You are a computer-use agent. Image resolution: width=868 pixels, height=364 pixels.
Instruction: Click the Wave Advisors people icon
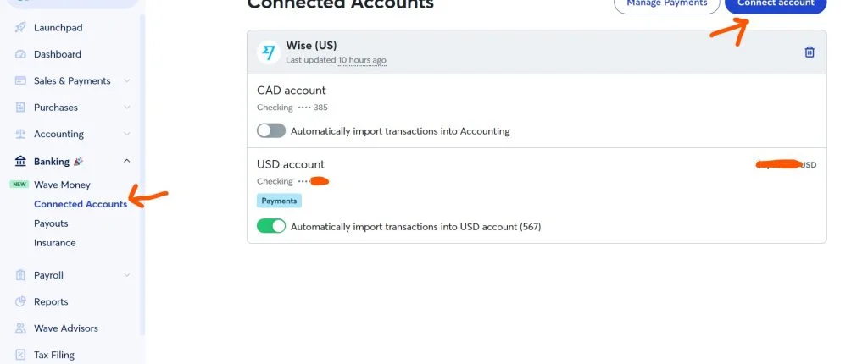[20, 328]
